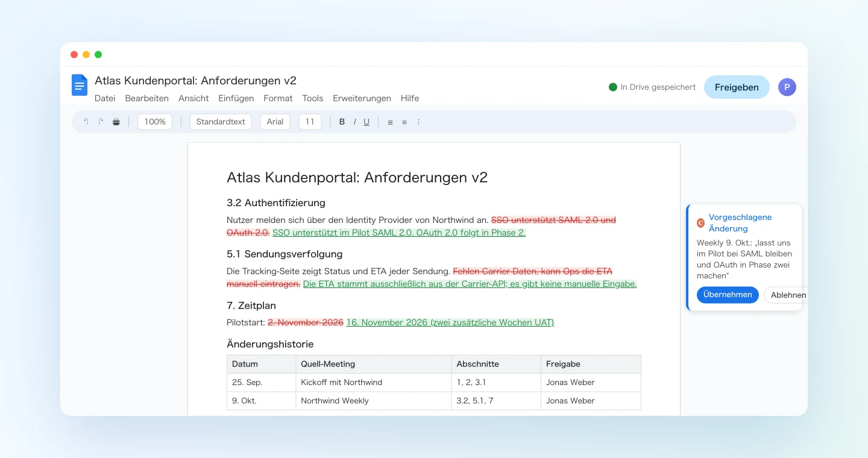Click the '3.2 Authentifizierung' heading

click(x=276, y=203)
